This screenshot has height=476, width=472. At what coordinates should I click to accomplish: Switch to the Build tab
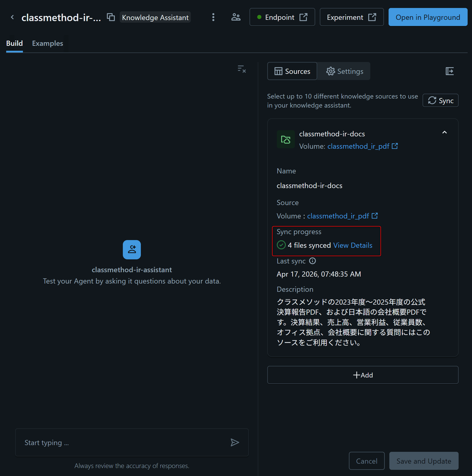click(14, 43)
